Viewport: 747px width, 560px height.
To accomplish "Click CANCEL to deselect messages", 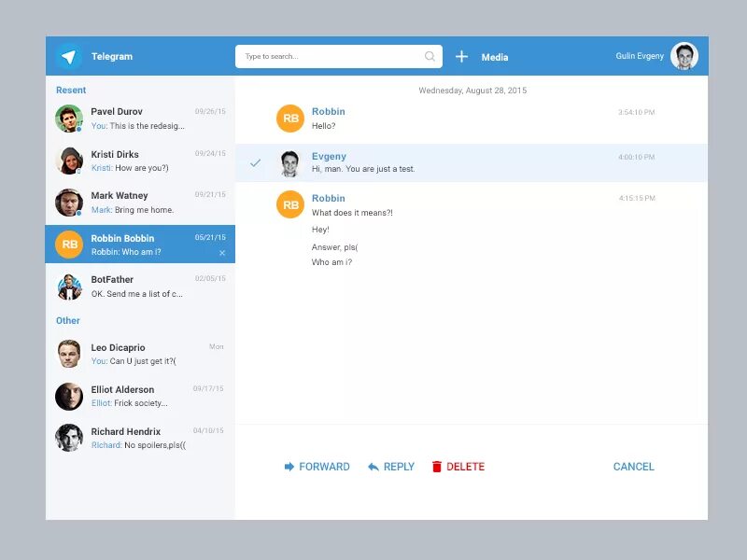I will tap(634, 467).
